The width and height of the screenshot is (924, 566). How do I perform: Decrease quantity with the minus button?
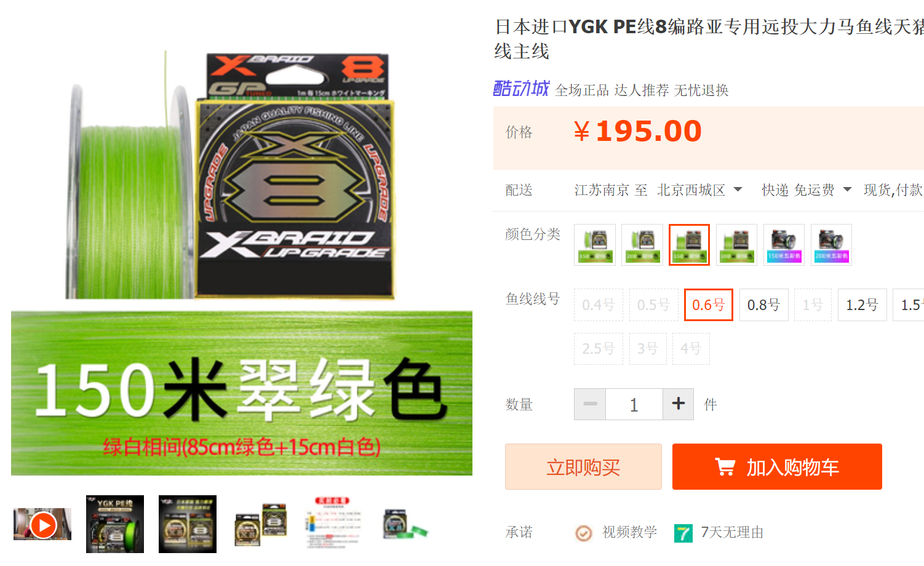[590, 404]
